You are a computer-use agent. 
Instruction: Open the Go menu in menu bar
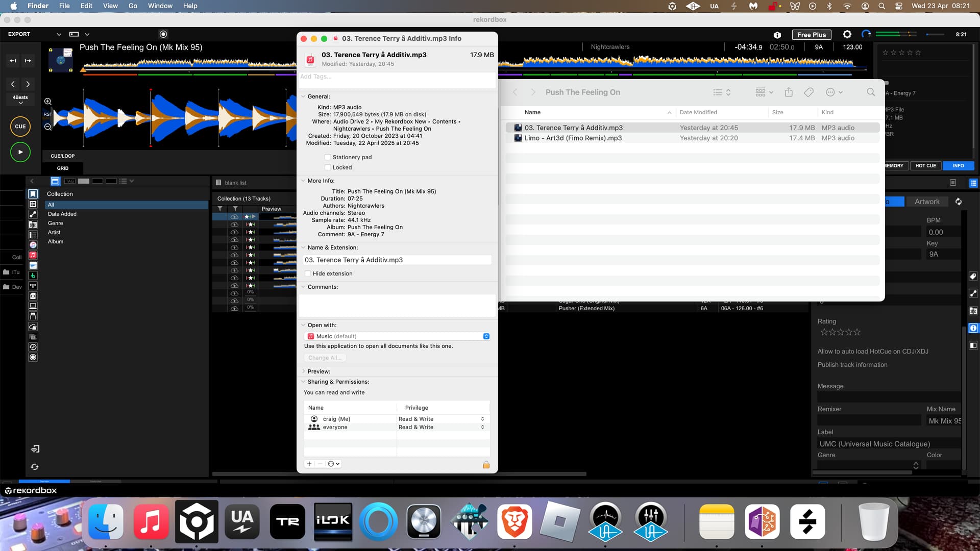point(133,6)
